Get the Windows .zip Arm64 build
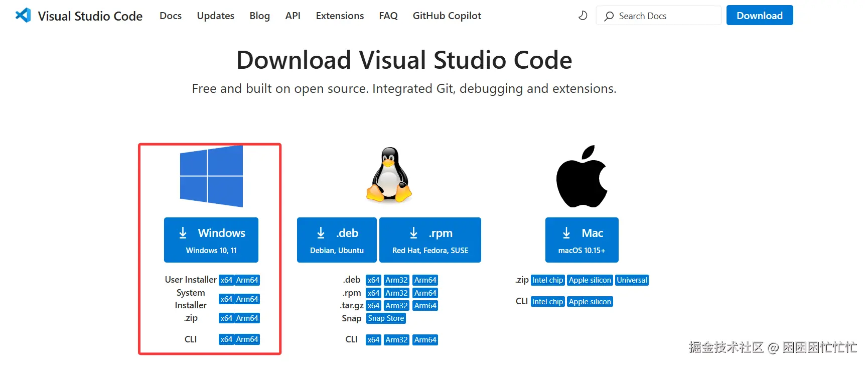Image resolution: width=868 pixels, height=365 pixels. pyautogui.click(x=247, y=318)
